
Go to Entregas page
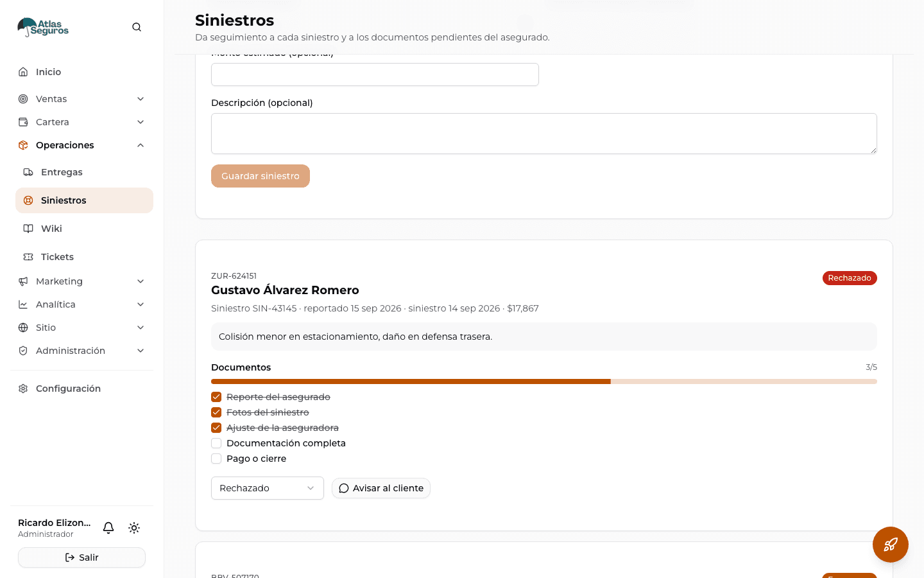[x=84, y=172]
